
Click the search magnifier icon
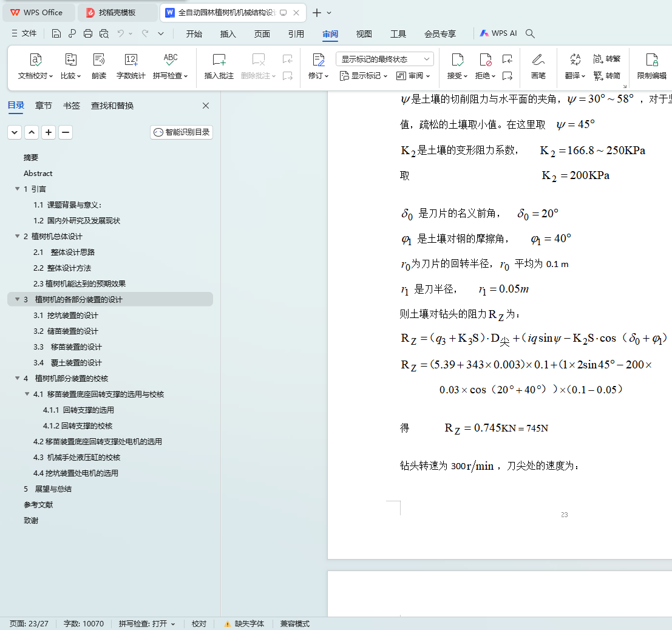[530, 33]
